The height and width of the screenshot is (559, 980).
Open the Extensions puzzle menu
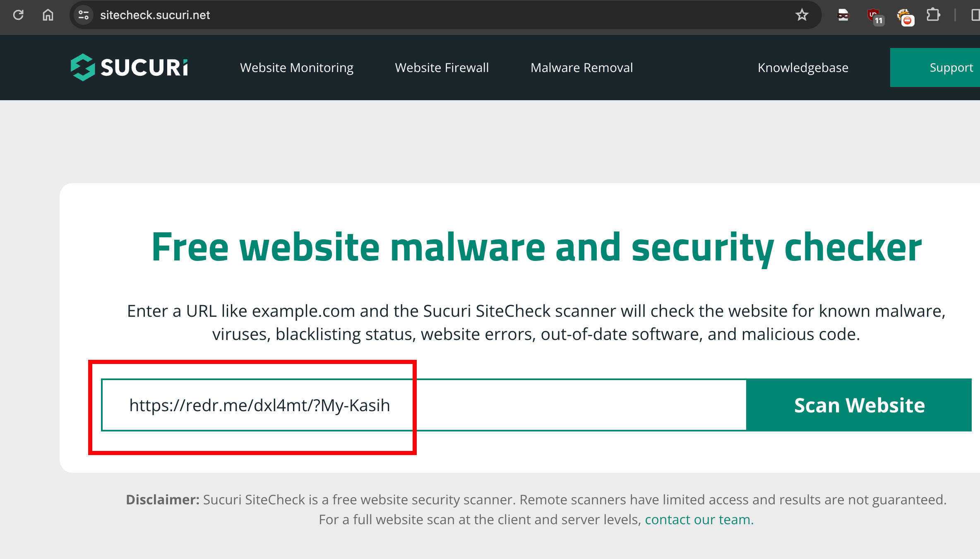933,15
